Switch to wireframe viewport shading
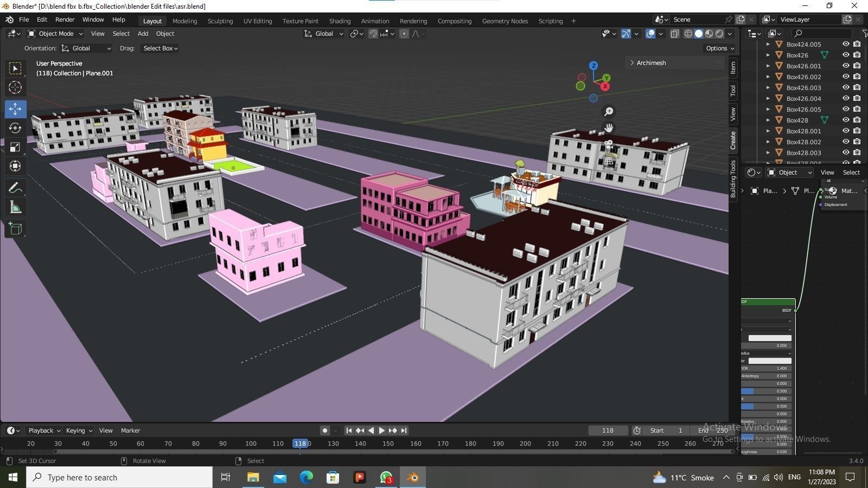868x488 pixels. [688, 34]
